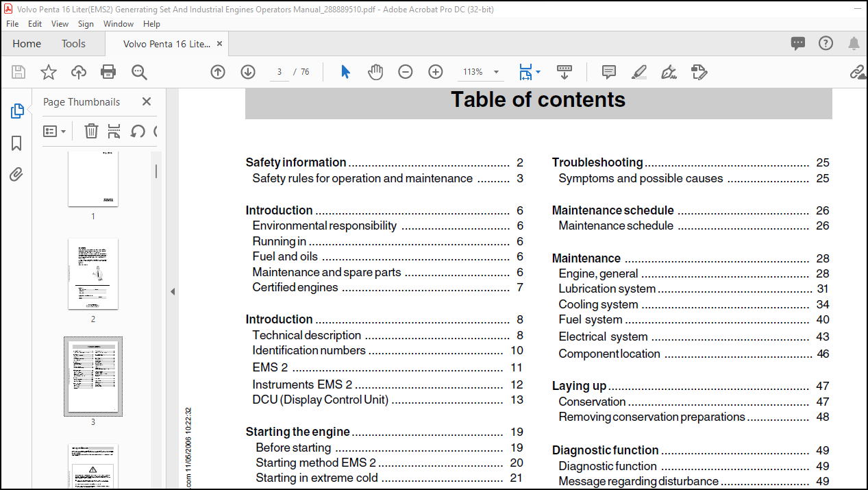The height and width of the screenshot is (490, 868).
Task: Open the fit page dropdown arrow
Action: tap(538, 72)
